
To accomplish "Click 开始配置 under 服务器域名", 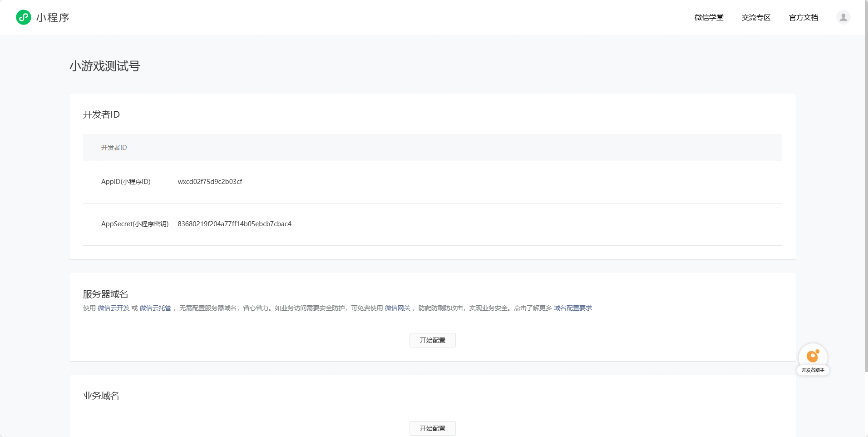I will click(433, 340).
